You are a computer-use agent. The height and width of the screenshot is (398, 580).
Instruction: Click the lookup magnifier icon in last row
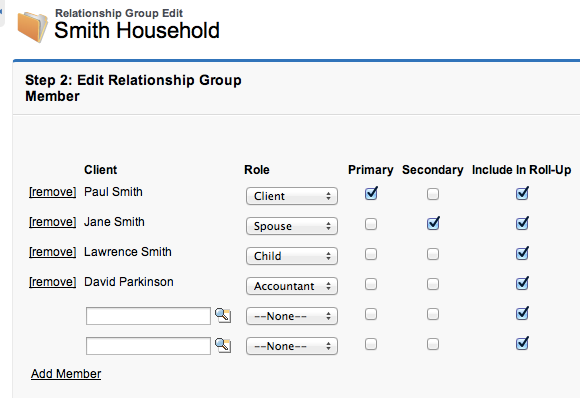pyautogui.click(x=223, y=345)
